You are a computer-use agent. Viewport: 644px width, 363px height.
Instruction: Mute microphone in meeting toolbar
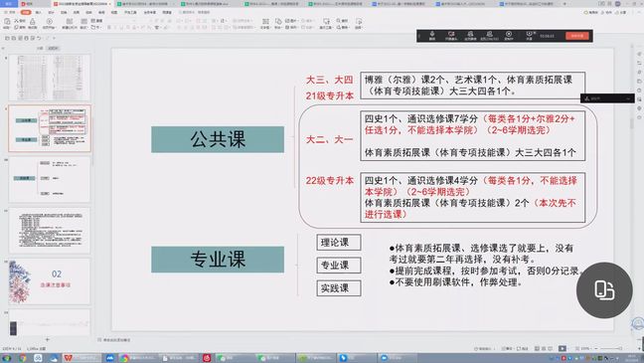(x=432, y=36)
